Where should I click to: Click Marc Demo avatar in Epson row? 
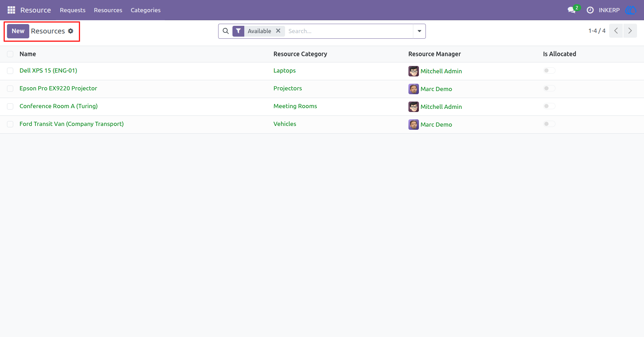click(x=414, y=89)
